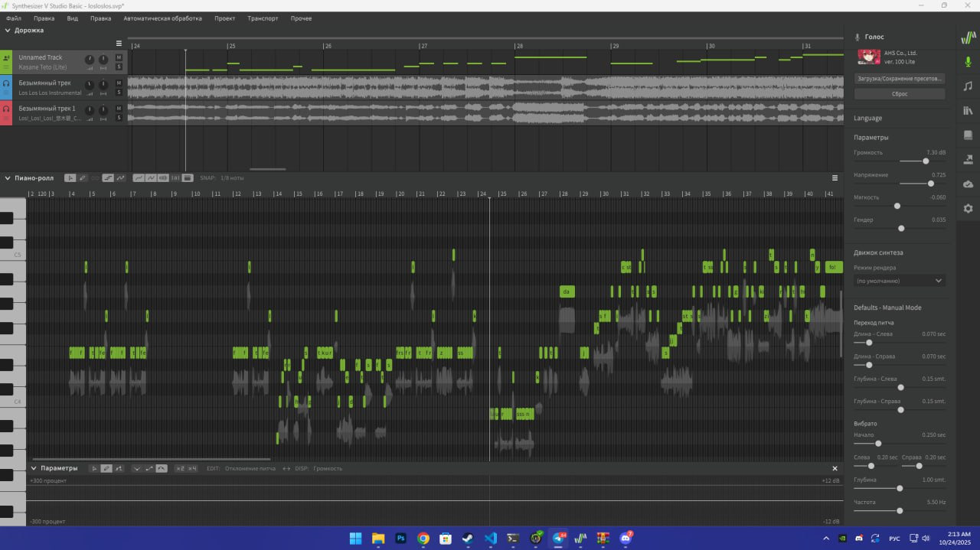Screen dimensions: 980x550
Task: Open the Транспорт menu
Action: coord(263,18)
